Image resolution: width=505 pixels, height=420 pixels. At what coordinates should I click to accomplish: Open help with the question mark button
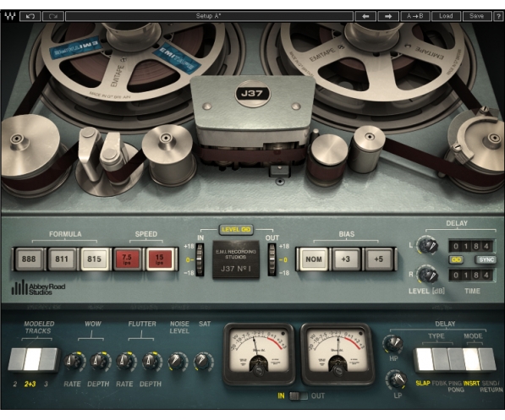pos(497,16)
